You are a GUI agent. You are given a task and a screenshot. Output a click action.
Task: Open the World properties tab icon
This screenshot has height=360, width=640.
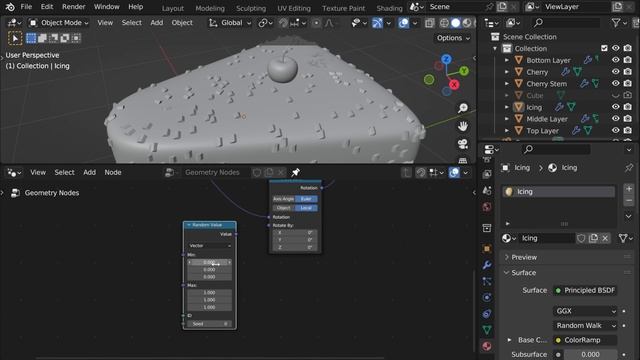click(487, 207)
